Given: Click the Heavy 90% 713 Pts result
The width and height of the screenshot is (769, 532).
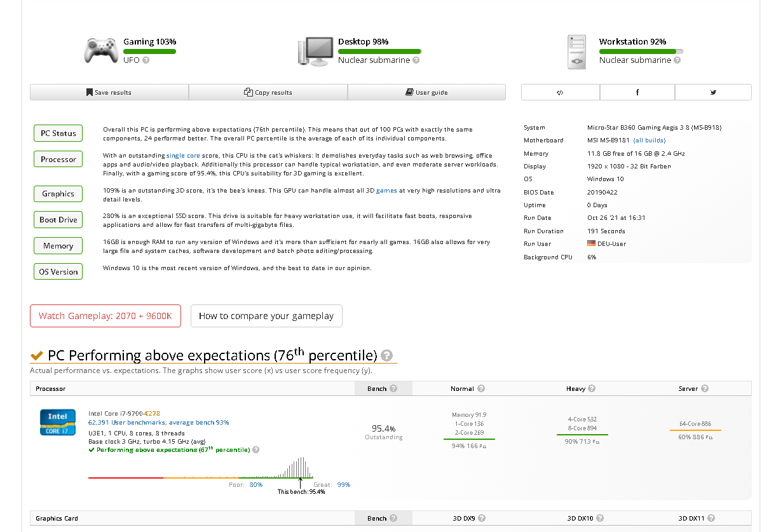Looking at the screenshot, I should (x=582, y=441).
